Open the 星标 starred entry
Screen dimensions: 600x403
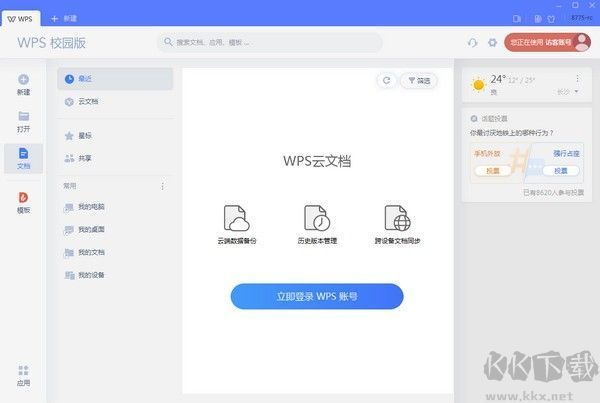point(115,135)
